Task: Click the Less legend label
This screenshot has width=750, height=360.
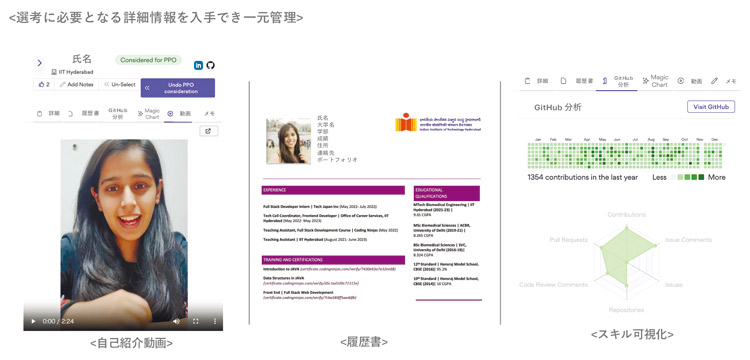Action: pos(659,177)
